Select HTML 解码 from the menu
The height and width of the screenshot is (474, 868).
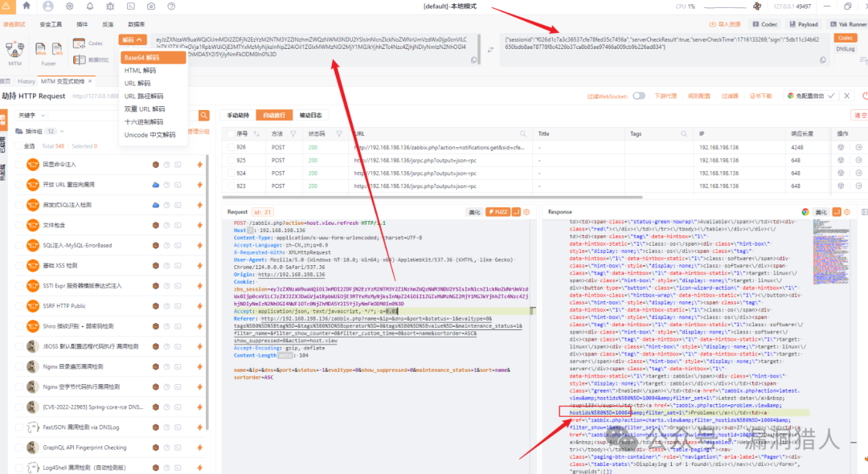[153, 71]
